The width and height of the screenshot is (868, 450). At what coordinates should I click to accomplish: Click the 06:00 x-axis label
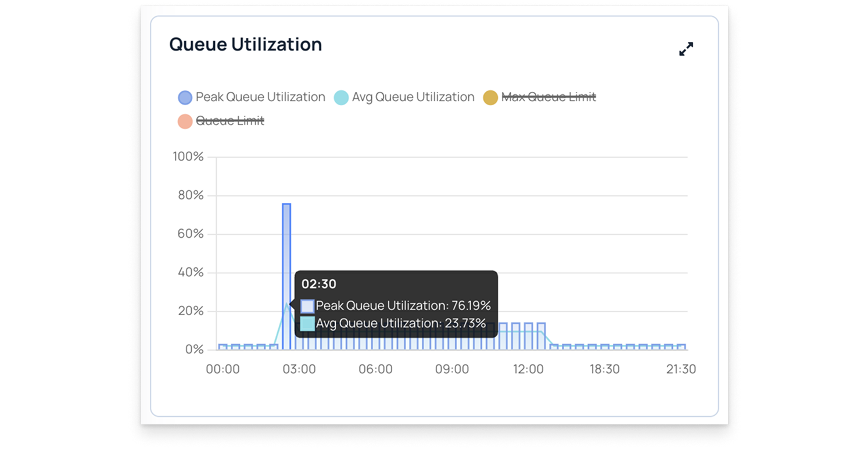[375, 369]
